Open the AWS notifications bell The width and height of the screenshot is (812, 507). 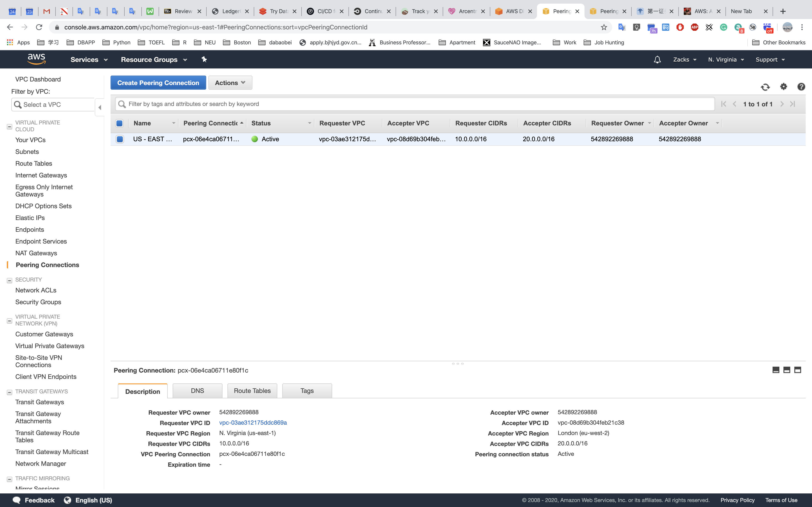point(657,60)
